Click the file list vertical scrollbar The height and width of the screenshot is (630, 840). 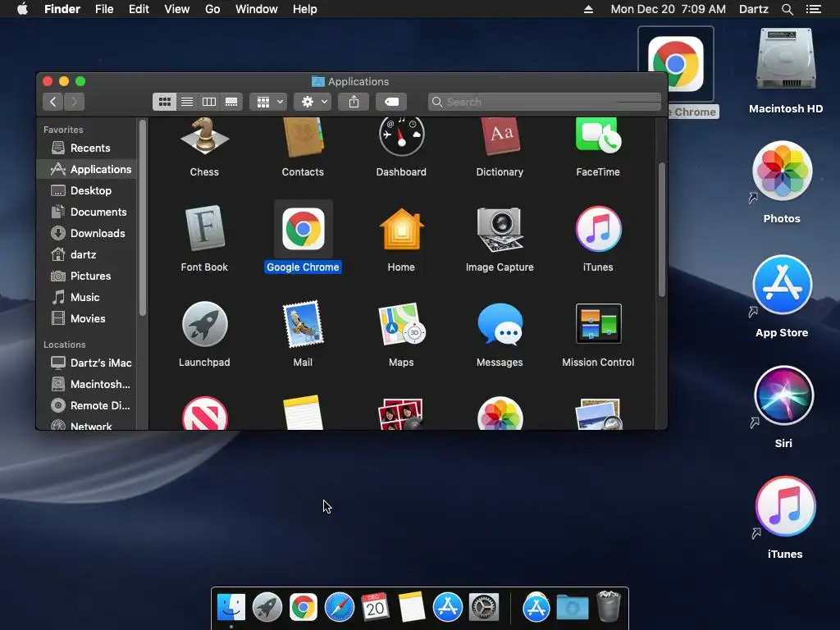coord(662,230)
